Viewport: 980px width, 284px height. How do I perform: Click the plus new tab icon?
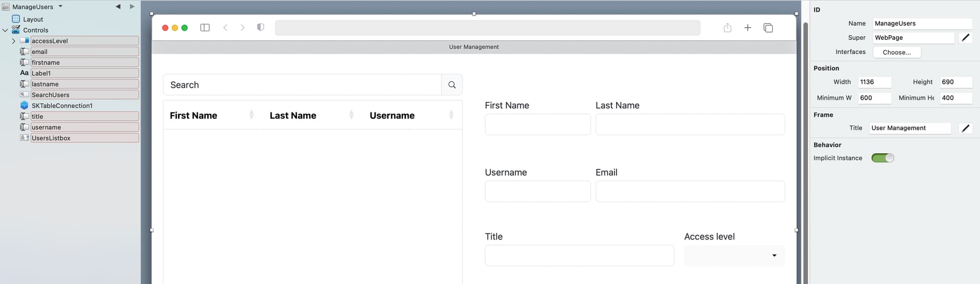747,28
